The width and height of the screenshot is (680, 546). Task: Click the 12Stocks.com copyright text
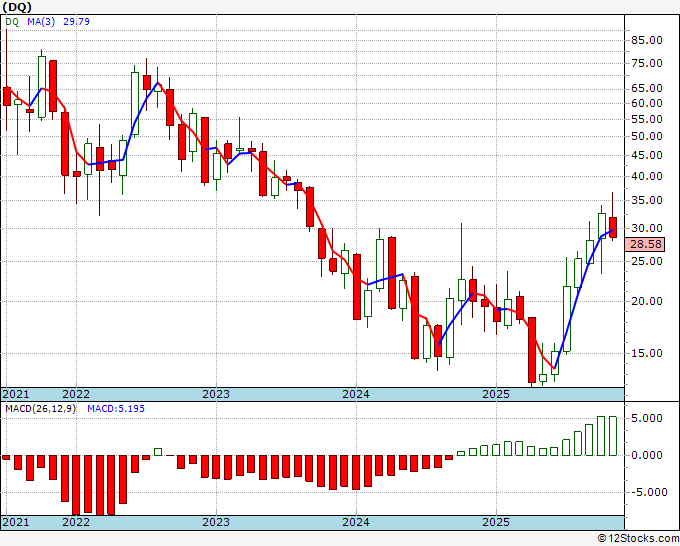pyautogui.click(x=638, y=539)
